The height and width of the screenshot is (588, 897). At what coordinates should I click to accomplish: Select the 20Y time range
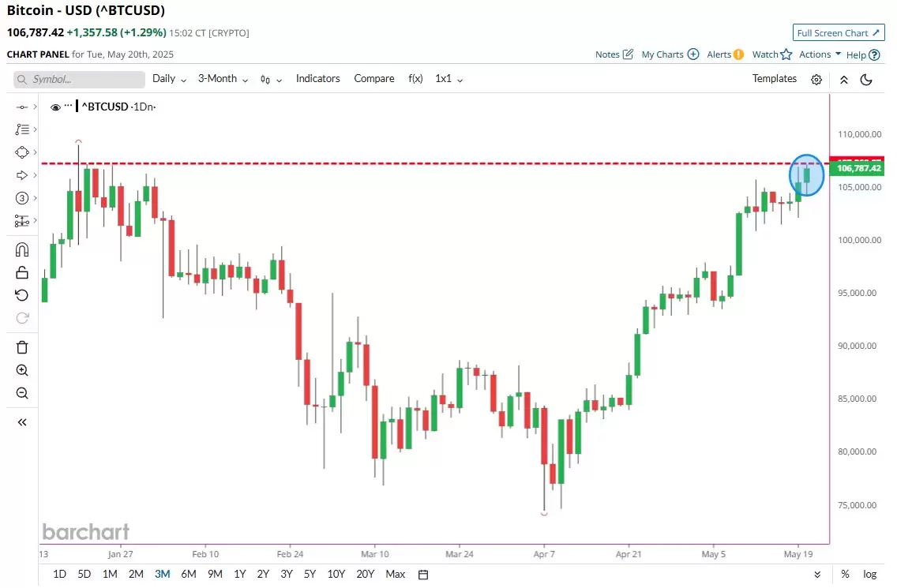(x=365, y=574)
